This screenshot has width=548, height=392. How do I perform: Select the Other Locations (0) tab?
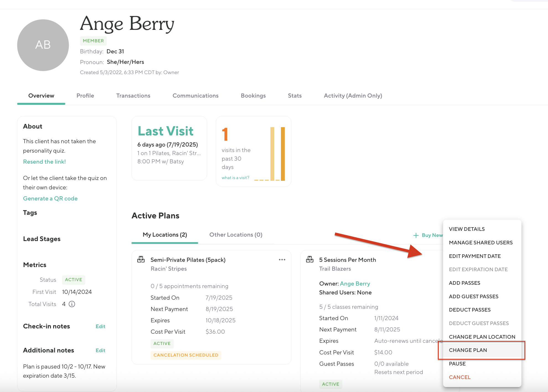pyautogui.click(x=236, y=235)
